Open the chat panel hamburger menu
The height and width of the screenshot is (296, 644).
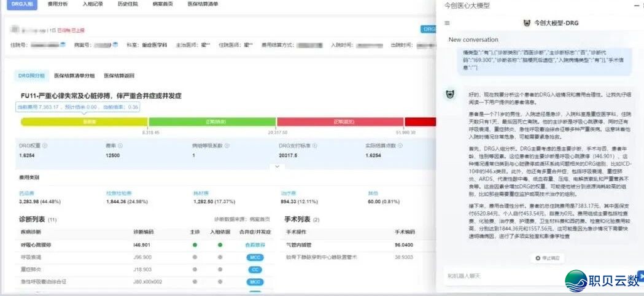tap(447, 23)
